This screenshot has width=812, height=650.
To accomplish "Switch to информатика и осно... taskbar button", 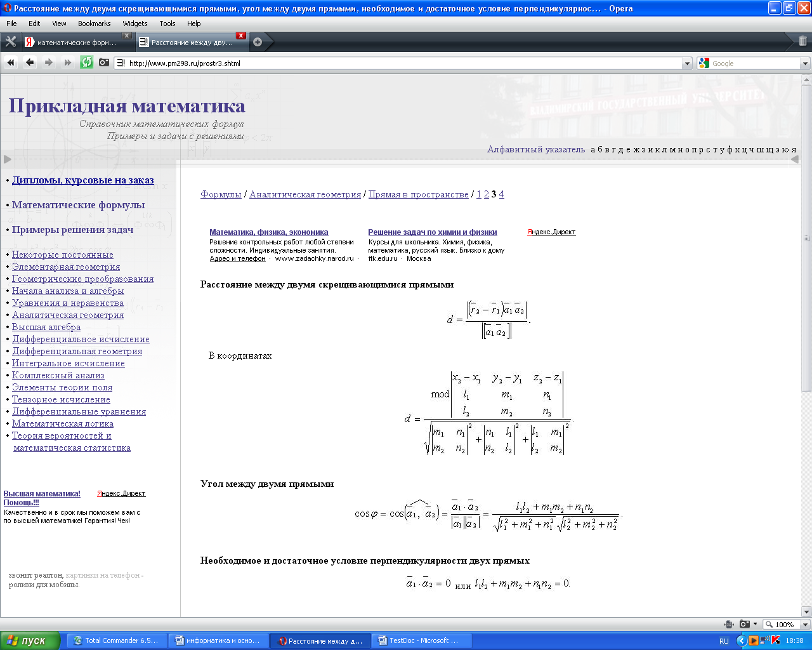I will 219,640.
